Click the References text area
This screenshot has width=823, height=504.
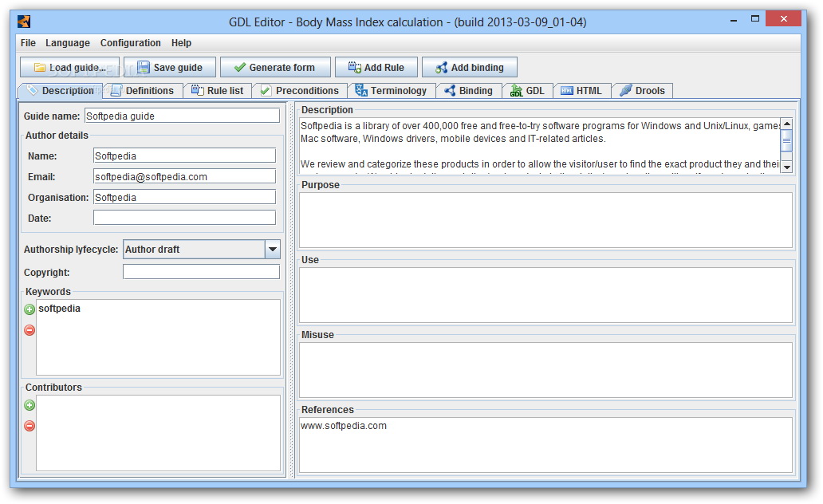click(545, 445)
